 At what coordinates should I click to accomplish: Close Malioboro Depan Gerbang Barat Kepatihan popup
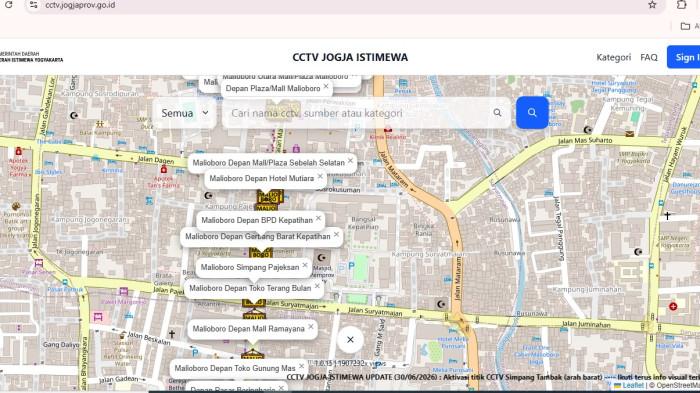point(336,234)
